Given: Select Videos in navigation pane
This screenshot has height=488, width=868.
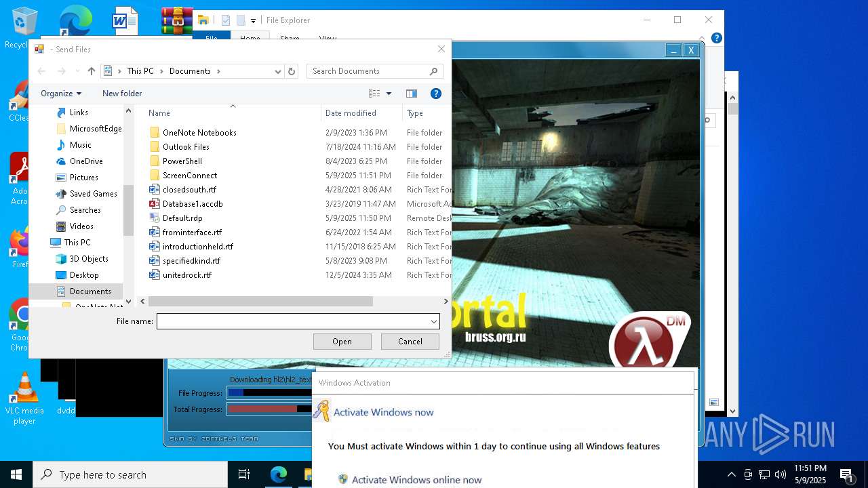Looking at the screenshot, I should pos(81,226).
